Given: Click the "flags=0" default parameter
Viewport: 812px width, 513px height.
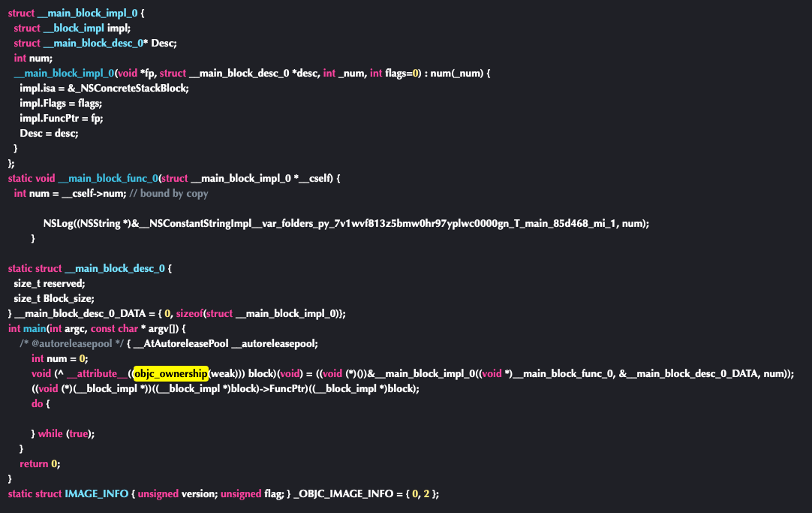Looking at the screenshot, I should 401,73.
